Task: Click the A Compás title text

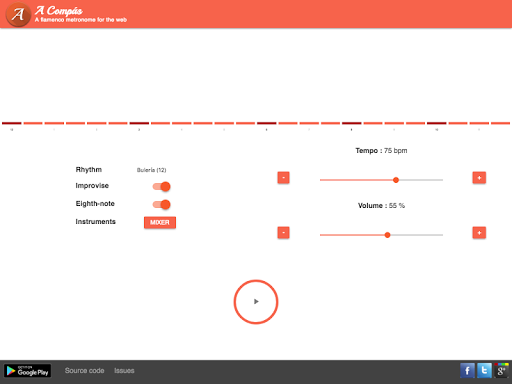Action: [x=59, y=10]
